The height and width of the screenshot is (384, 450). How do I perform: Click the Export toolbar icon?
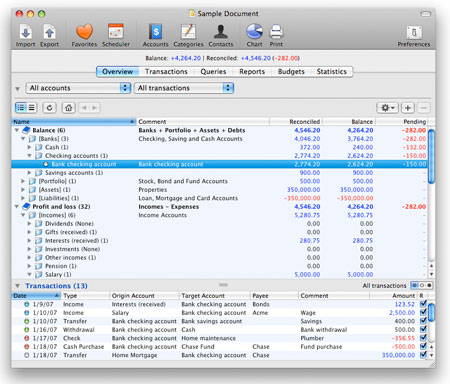pyautogui.click(x=49, y=32)
